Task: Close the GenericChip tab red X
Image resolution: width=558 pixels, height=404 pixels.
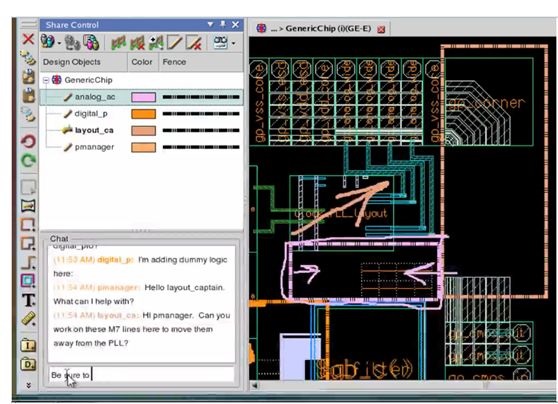Action: click(x=381, y=29)
